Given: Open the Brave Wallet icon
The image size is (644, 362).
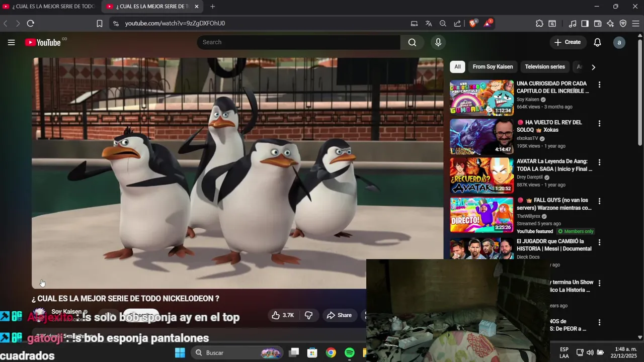Looking at the screenshot, I should [598, 23].
